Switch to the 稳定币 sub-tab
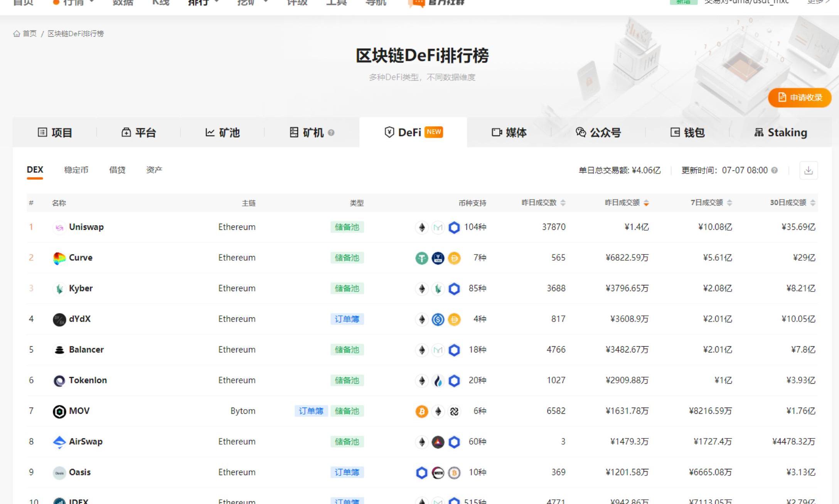Image resolution: width=839 pixels, height=504 pixels. [76, 170]
